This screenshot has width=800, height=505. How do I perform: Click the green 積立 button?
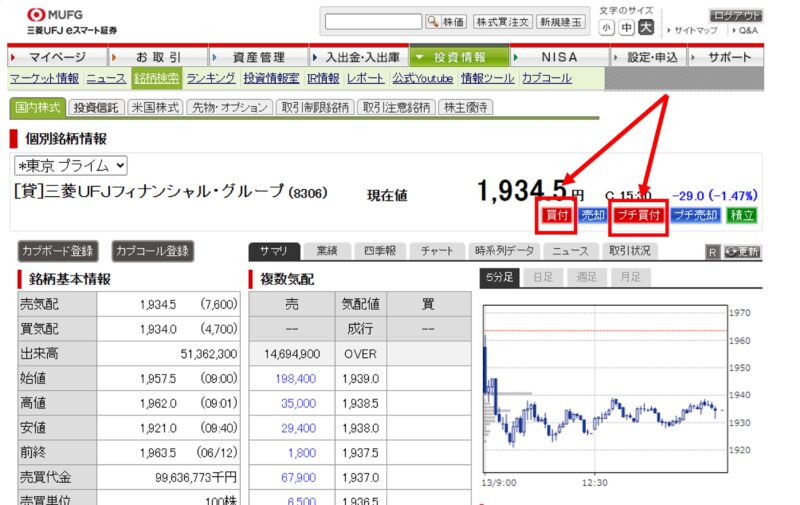tap(742, 215)
